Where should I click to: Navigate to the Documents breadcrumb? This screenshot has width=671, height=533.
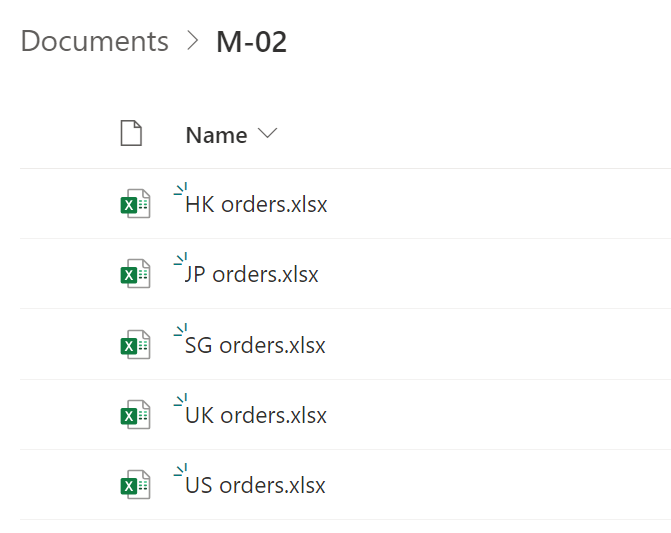pos(95,41)
